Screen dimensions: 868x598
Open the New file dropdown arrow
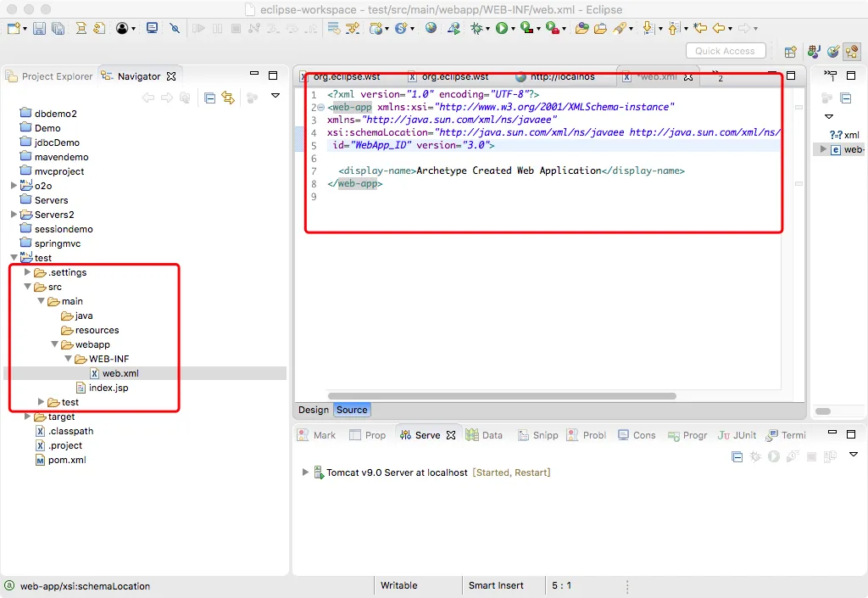[x=25, y=28]
